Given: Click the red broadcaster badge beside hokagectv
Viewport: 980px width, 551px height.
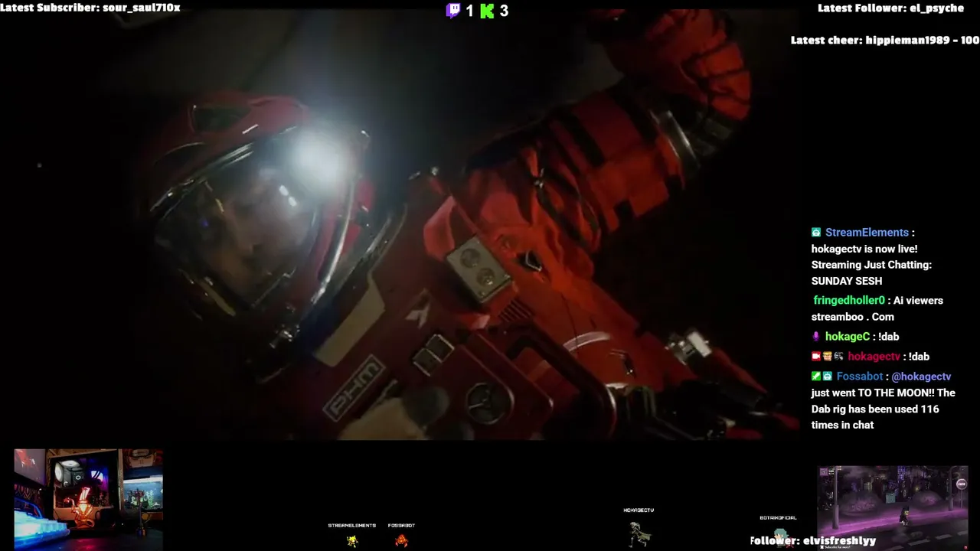Looking at the screenshot, I should tap(816, 357).
